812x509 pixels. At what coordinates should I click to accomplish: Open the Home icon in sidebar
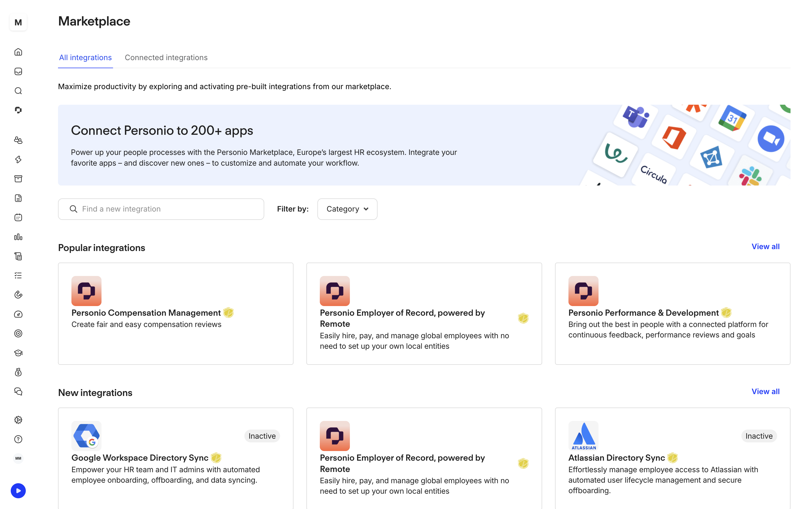click(18, 52)
